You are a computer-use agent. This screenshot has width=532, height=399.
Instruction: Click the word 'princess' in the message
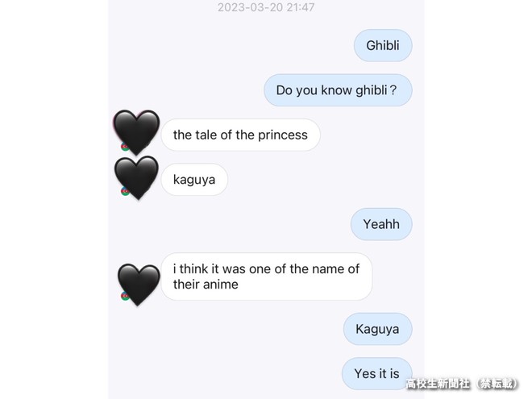point(283,135)
